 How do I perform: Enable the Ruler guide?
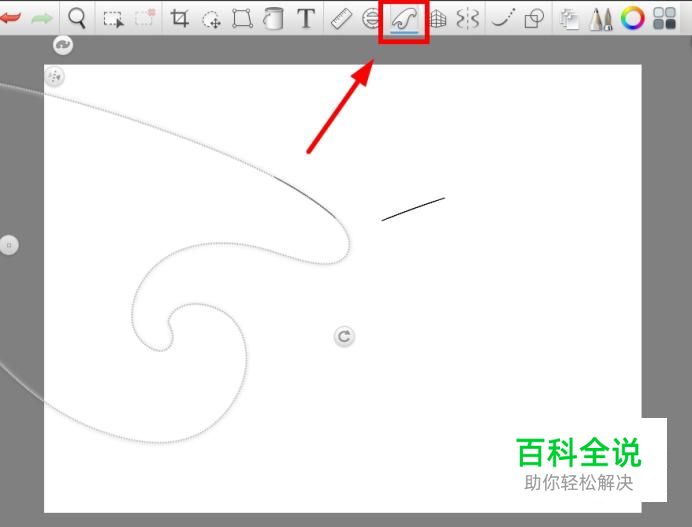(x=341, y=19)
